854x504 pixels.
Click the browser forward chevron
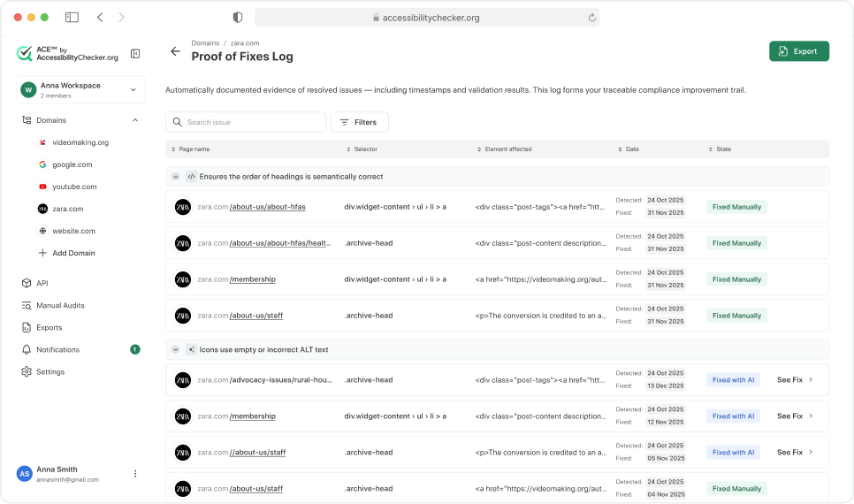pyautogui.click(x=121, y=18)
